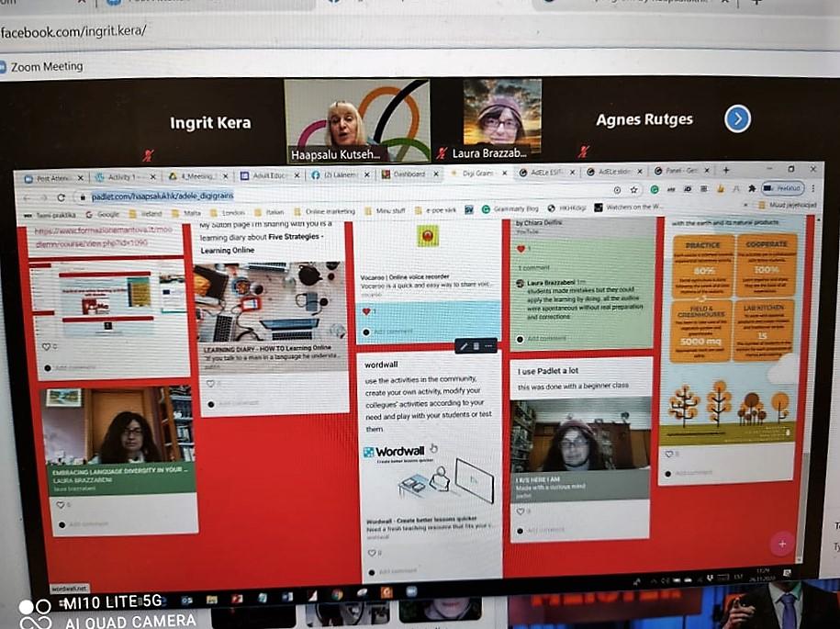This screenshot has height=629, width=840.
Task: Like the Chiara Delfini video post
Action: 520,249
